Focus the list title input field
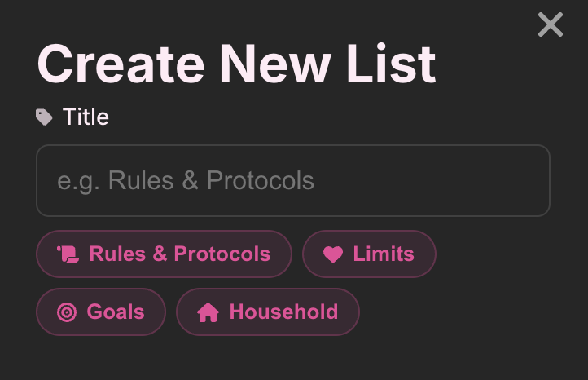The image size is (588, 380). pyautogui.click(x=293, y=180)
